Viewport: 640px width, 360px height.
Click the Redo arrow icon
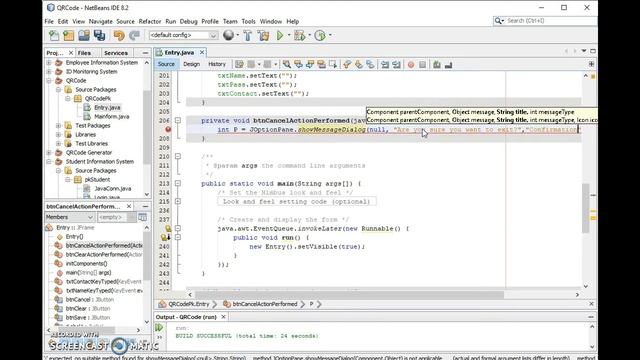coord(134,36)
